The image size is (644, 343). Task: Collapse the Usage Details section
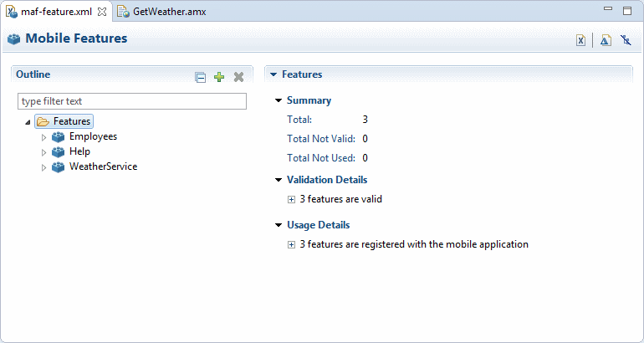coord(279,225)
